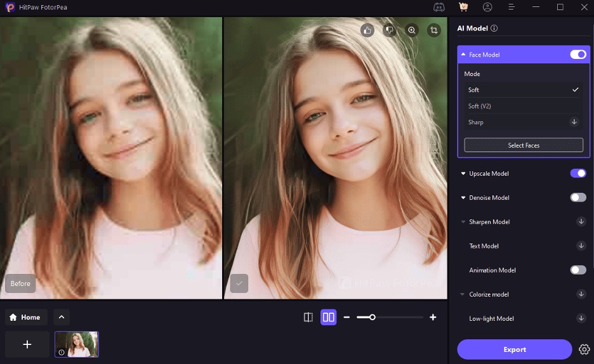Screen dimensions: 594x364
Task: Select the Sharp face mode option
Action: pyautogui.click(x=524, y=122)
